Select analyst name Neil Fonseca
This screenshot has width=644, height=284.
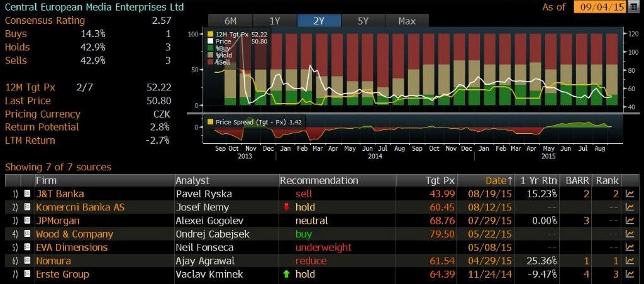coord(204,248)
